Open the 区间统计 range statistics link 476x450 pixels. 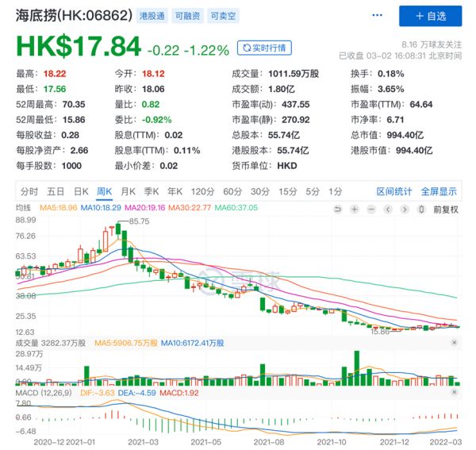pyautogui.click(x=394, y=191)
